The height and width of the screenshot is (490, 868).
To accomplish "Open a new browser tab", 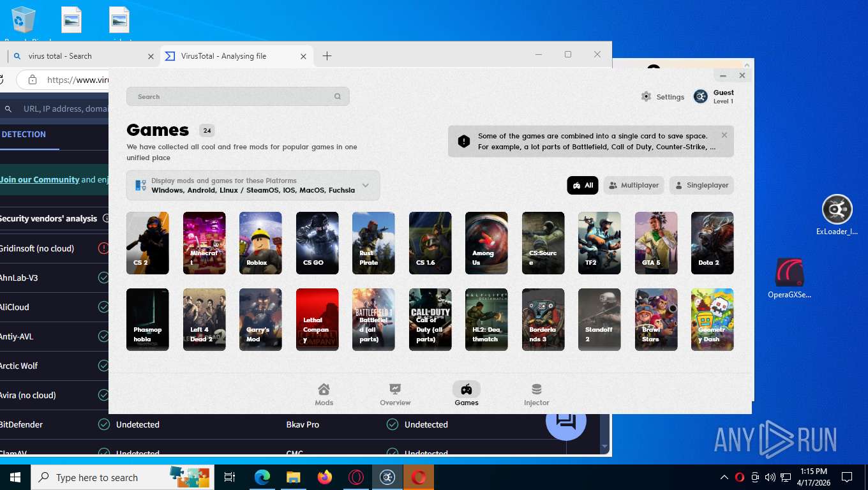I will click(x=327, y=56).
